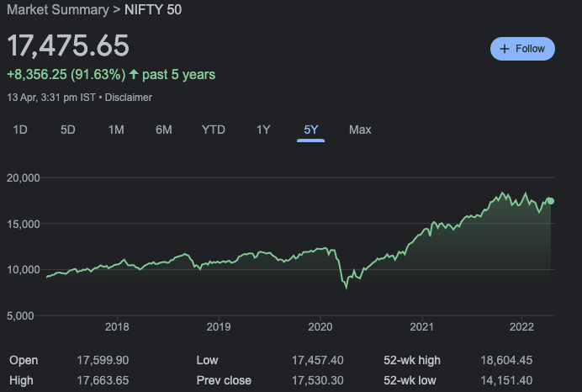This screenshot has height=392, width=582.
Task: Click the 2021 label on the x-axis
Action: (421, 327)
